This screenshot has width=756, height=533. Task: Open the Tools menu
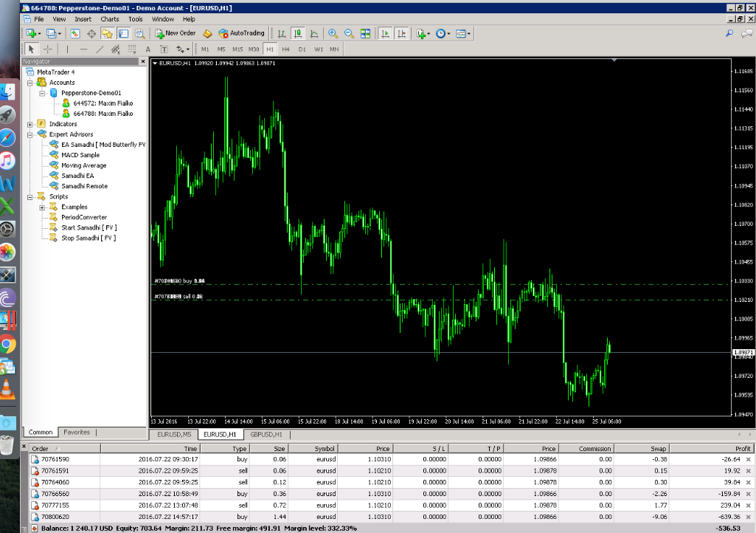pos(136,19)
